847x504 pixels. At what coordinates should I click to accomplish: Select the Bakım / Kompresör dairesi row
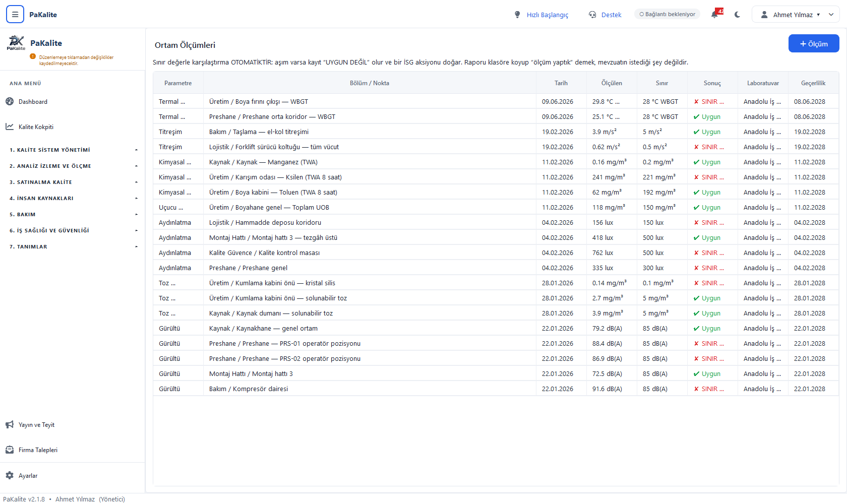coord(496,389)
